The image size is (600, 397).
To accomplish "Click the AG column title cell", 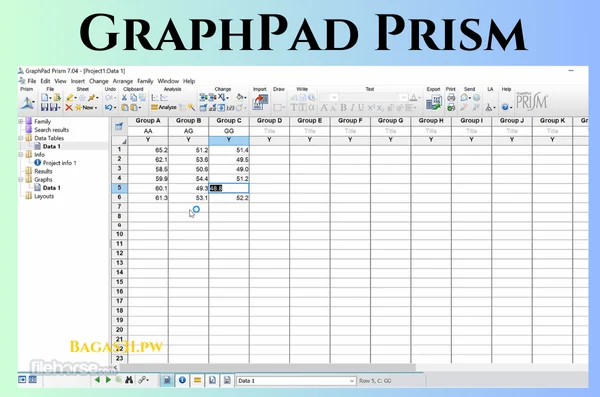I will [x=188, y=131].
